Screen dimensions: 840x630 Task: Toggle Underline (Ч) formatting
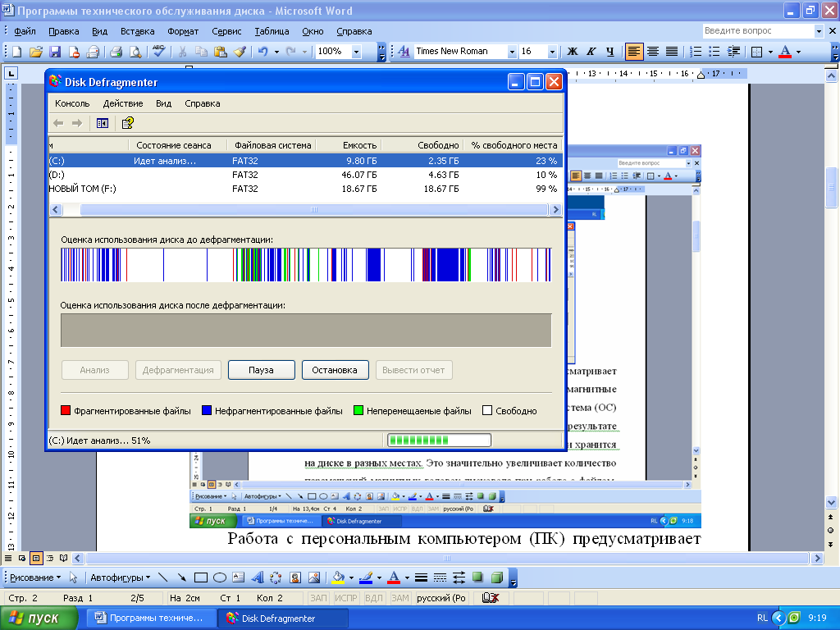pos(609,52)
